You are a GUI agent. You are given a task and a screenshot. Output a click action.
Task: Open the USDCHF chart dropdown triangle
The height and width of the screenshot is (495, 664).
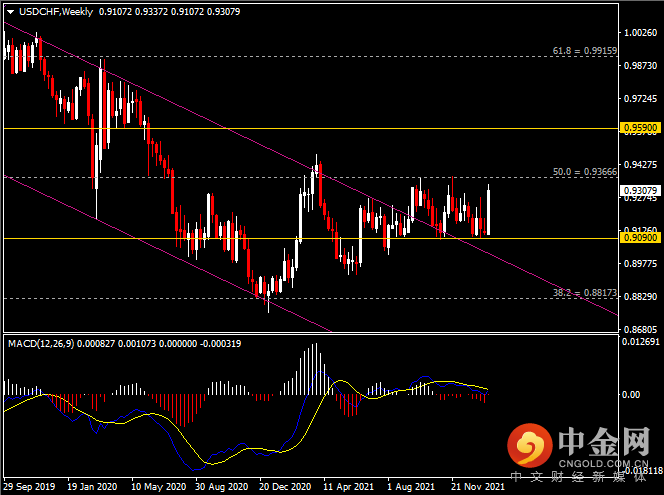(10, 12)
